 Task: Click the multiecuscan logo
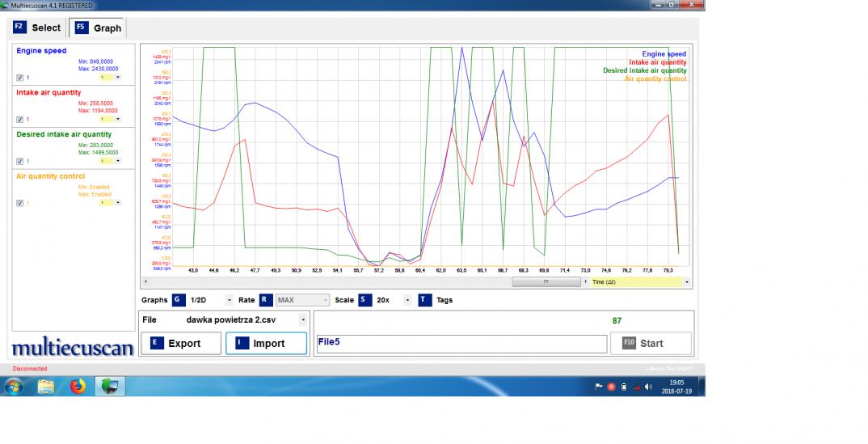(x=73, y=347)
